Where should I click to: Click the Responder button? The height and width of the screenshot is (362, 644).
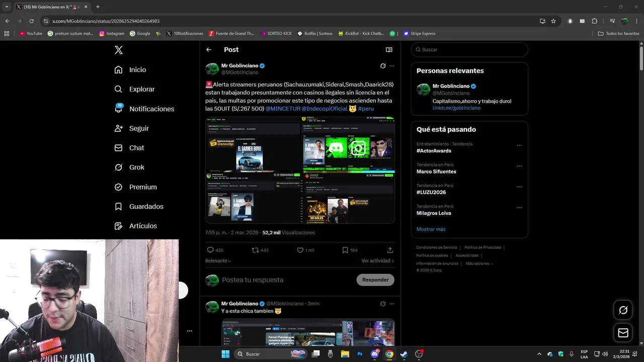coord(375,280)
